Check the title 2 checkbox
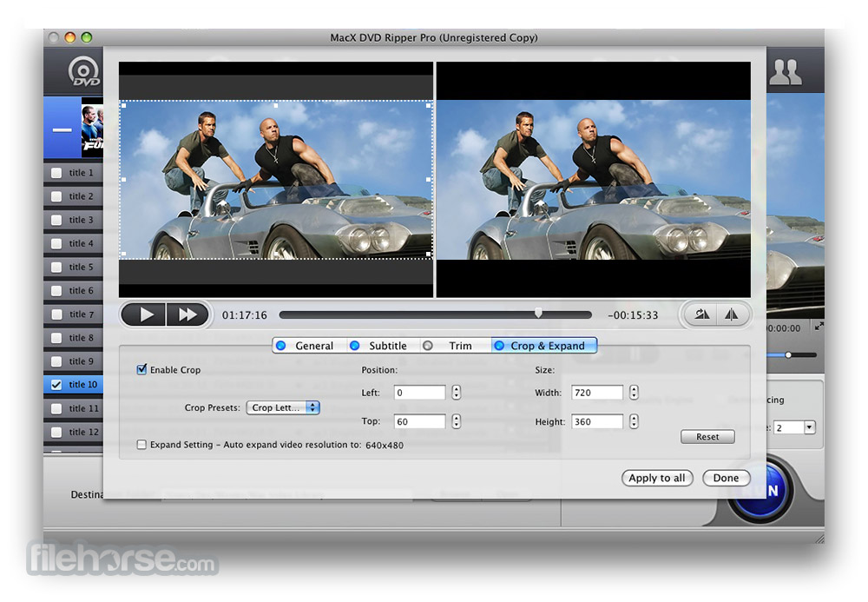Viewport: 868px width, 602px height. 56,196
